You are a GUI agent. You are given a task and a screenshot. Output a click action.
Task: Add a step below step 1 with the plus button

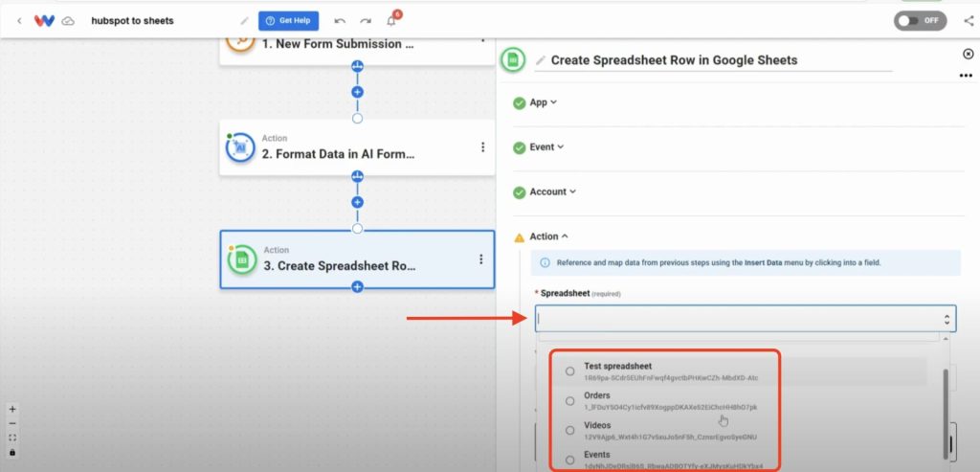pyautogui.click(x=357, y=92)
